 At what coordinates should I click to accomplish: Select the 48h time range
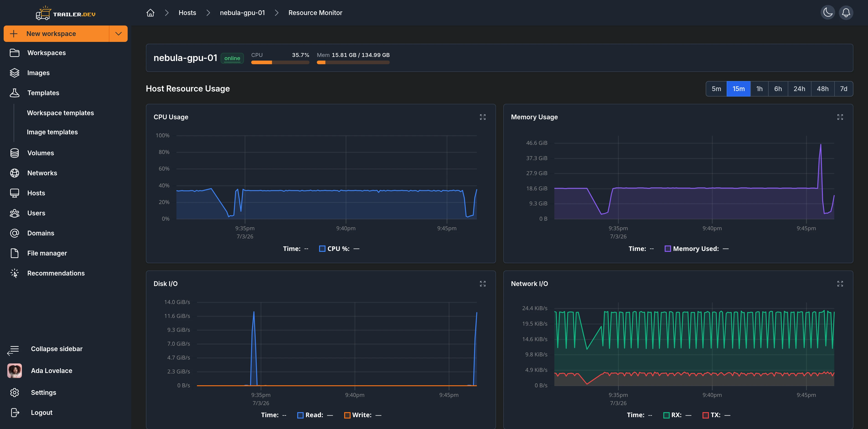[x=822, y=89]
